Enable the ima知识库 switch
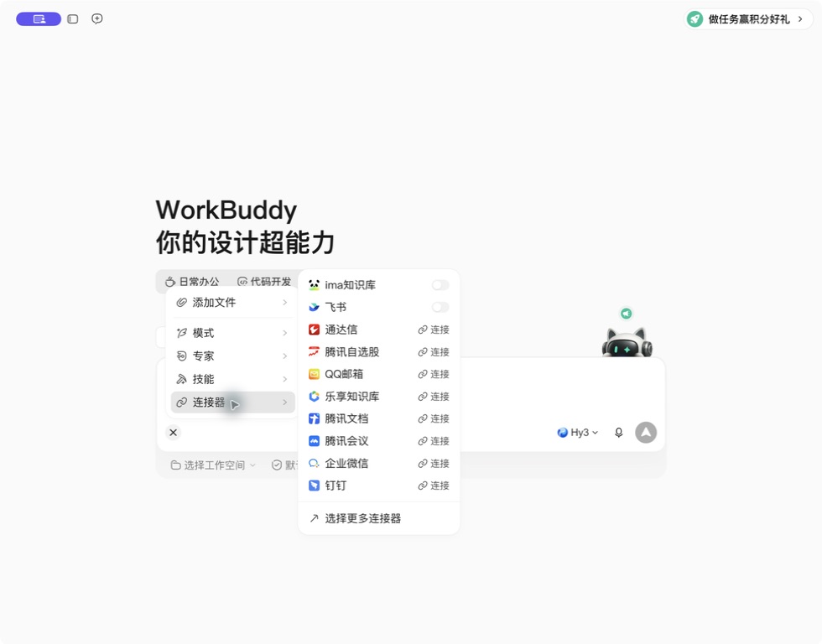Screen dimensions: 822x644 [440, 285]
